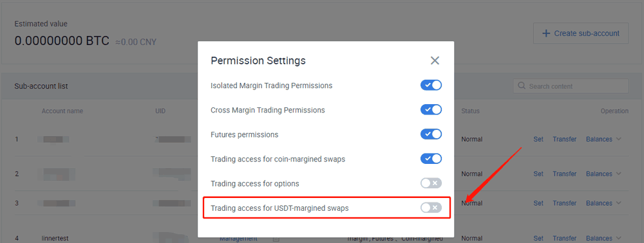Toggle coin-margined swaps trading access
This screenshot has height=243, width=644.
(x=431, y=159)
